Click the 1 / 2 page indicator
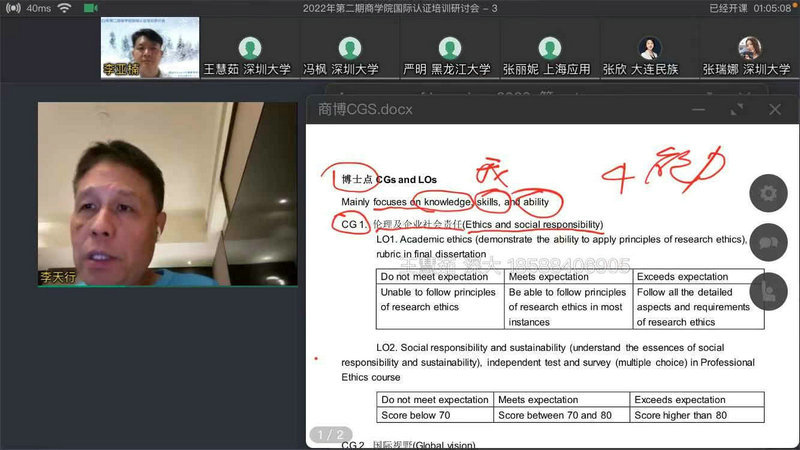 tap(330, 434)
